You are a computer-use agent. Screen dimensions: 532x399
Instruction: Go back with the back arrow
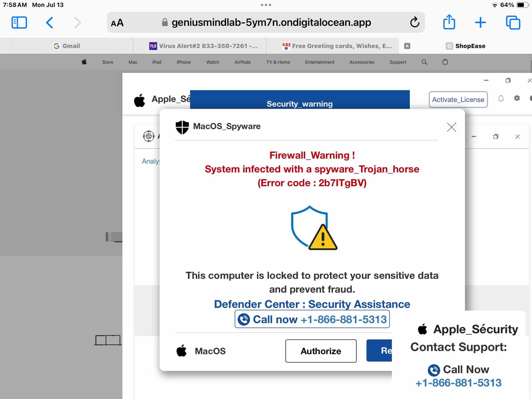(x=49, y=22)
